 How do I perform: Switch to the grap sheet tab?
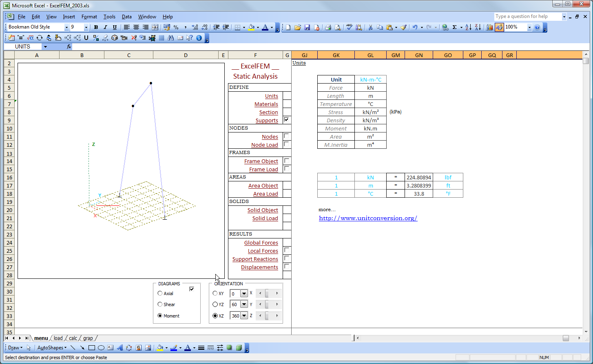click(88, 338)
